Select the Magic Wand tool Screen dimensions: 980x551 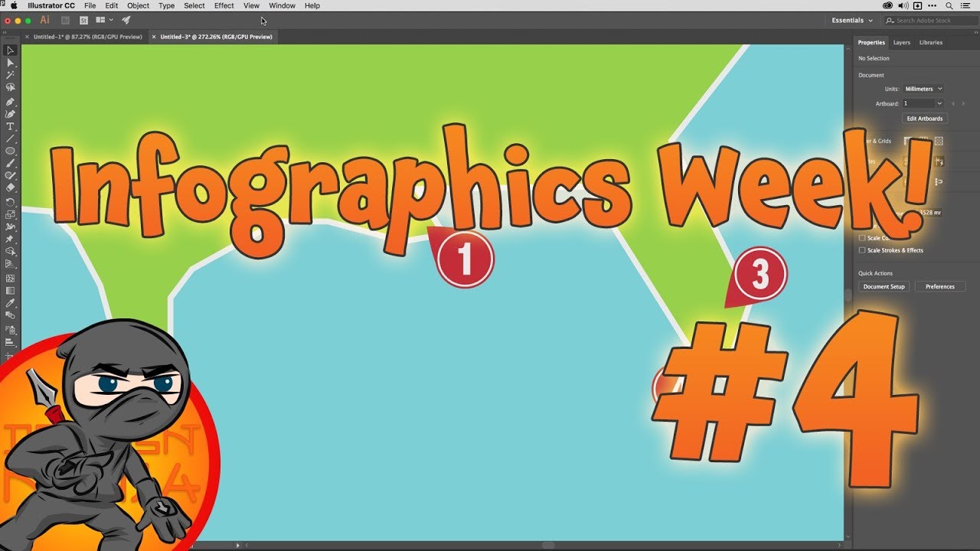coord(10,75)
